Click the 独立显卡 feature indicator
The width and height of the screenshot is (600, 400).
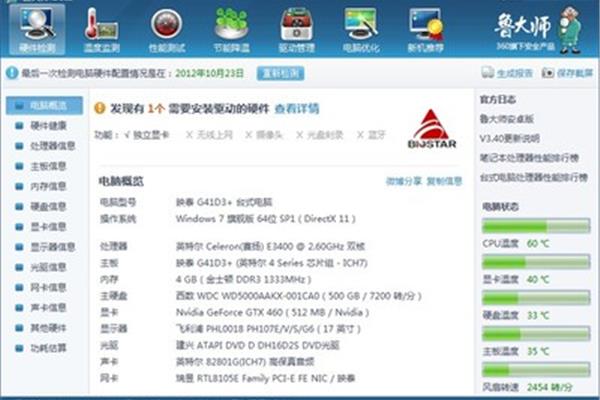147,135
